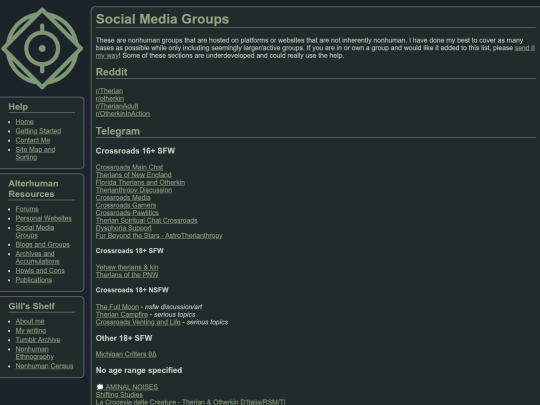Open the Publications link
Screen dimensions: 540x405
(x=34, y=280)
